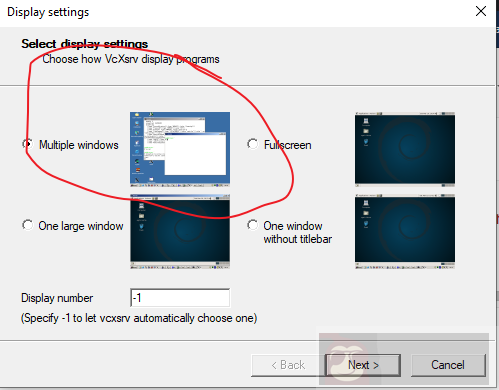
Task: Click the Cancel button
Action: click(448, 365)
